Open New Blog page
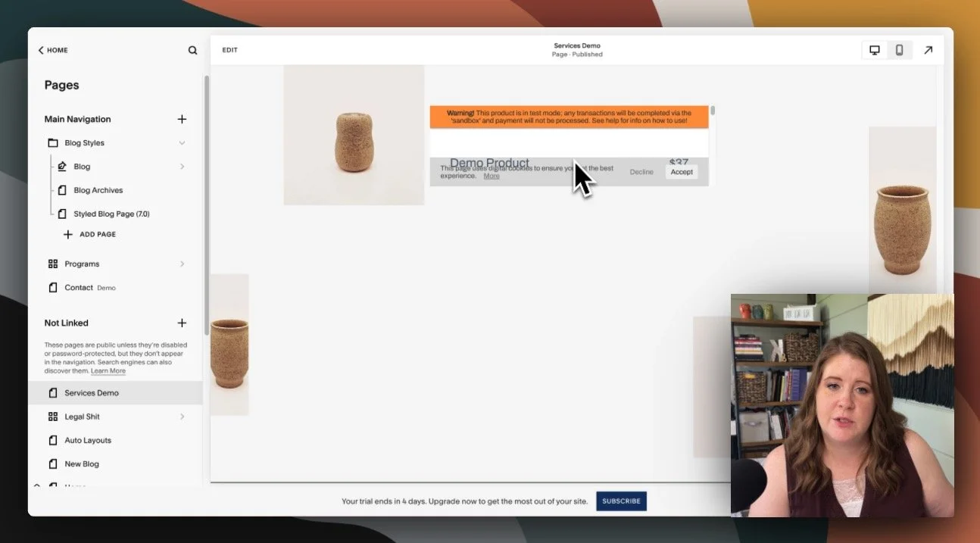This screenshot has width=980, height=543. (x=82, y=463)
